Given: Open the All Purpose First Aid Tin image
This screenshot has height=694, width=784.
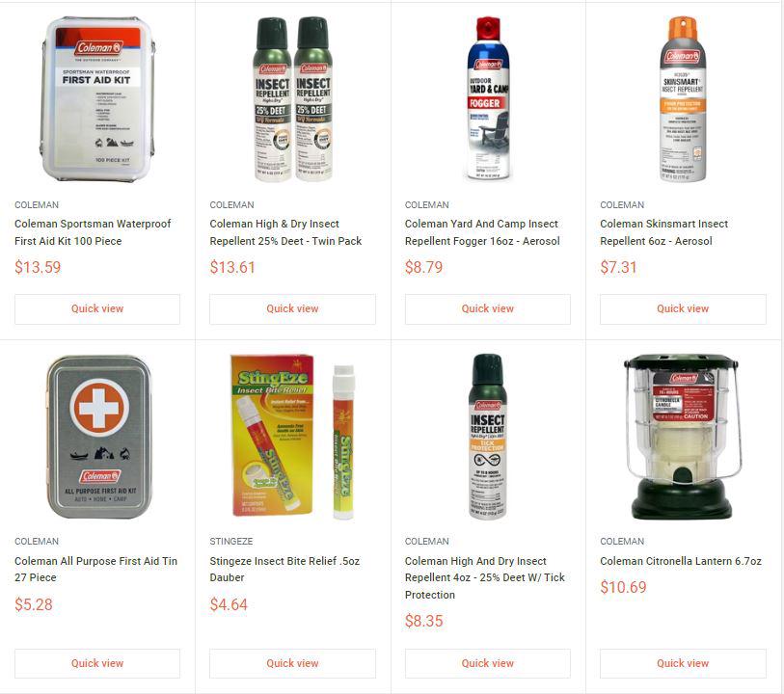Looking at the screenshot, I should click(98, 438).
